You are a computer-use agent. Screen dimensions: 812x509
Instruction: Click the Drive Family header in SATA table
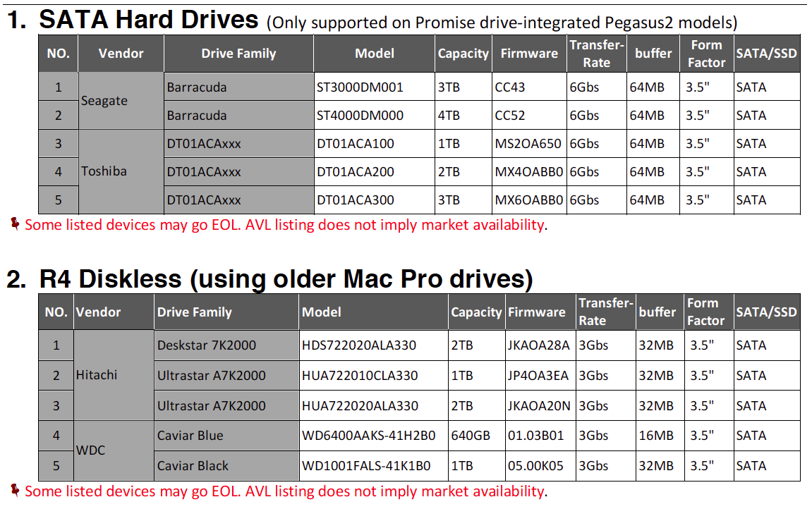(x=238, y=54)
